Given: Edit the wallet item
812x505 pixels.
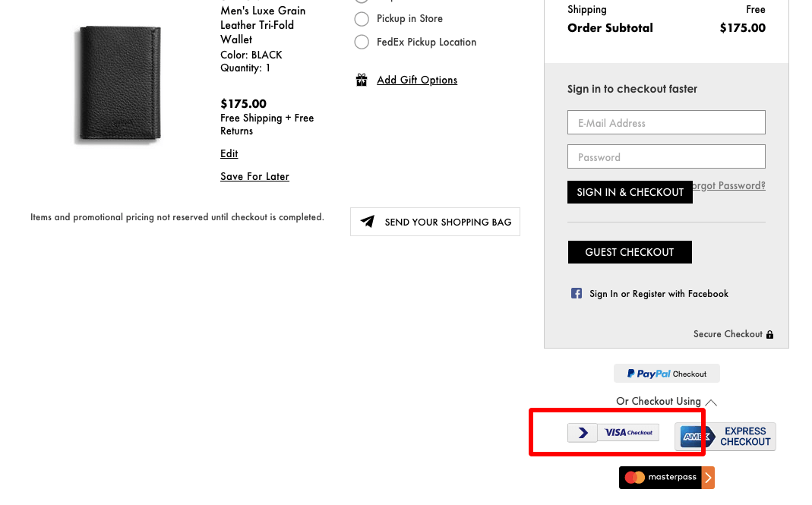Looking at the screenshot, I should 229,153.
